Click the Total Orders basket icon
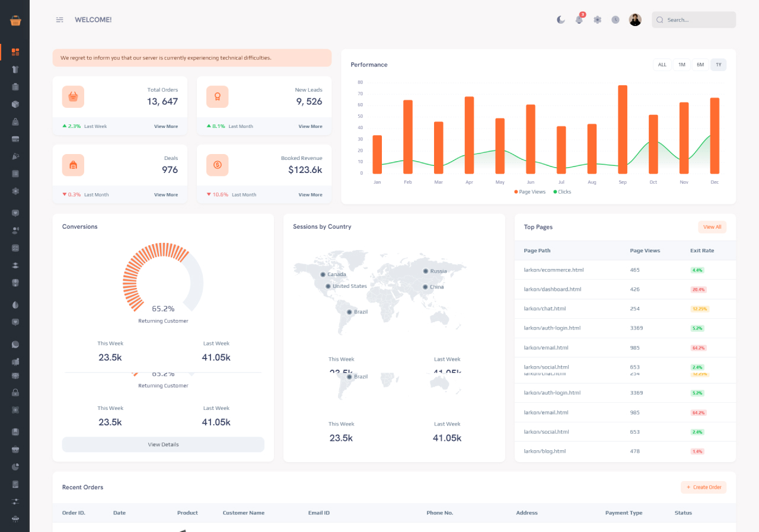Screen dimensions: 759x532 tap(73, 97)
